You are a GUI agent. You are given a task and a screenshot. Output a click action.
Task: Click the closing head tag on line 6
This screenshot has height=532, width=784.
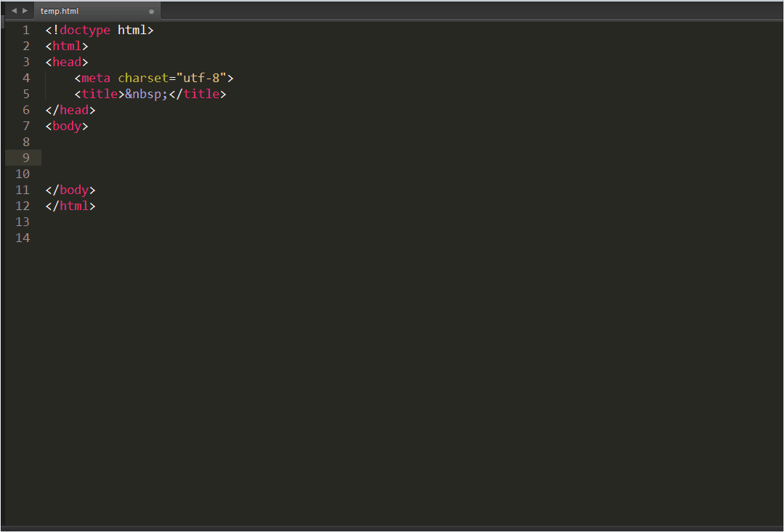(70, 110)
